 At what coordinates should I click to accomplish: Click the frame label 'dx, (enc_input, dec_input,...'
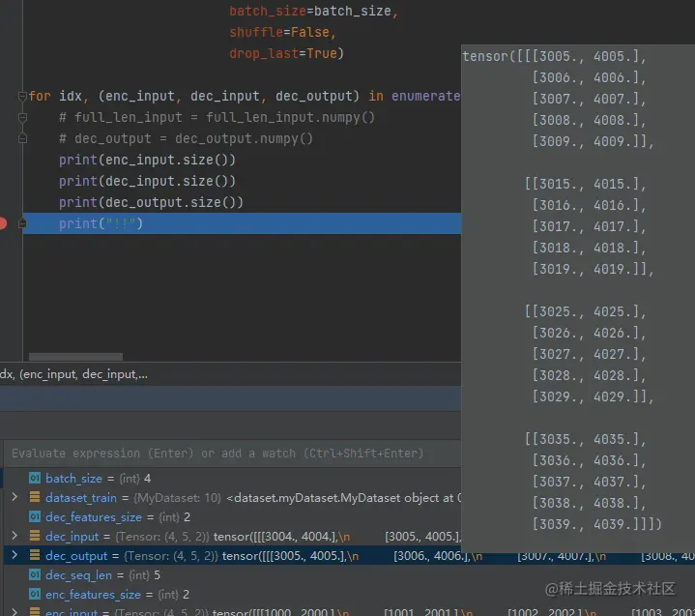click(x=73, y=374)
